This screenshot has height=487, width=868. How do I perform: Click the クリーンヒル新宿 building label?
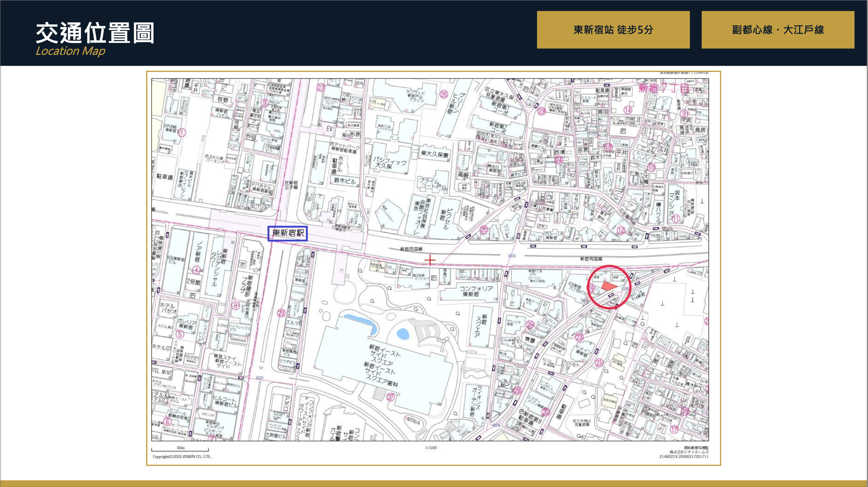tap(455, 103)
